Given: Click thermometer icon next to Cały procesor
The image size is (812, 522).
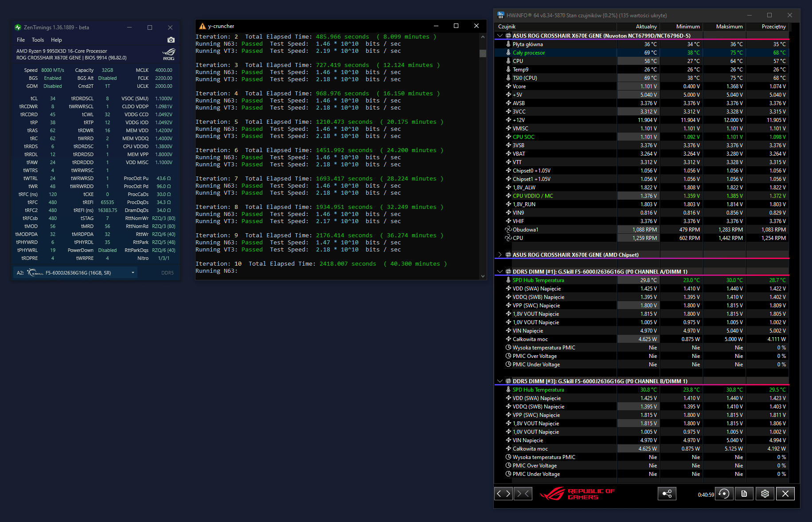Looking at the screenshot, I should click(x=508, y=53).
